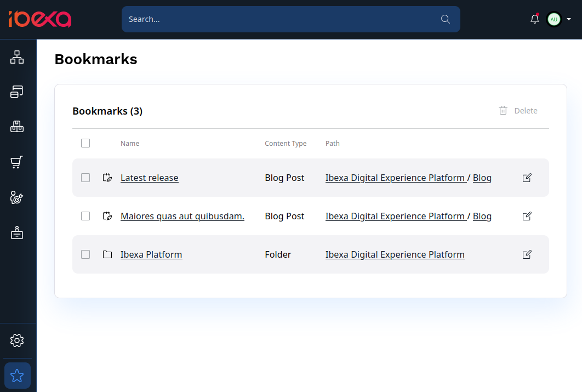The image size is (582, 392).
Task: Click the Bookmarks page title
Action: coord(96,59)
